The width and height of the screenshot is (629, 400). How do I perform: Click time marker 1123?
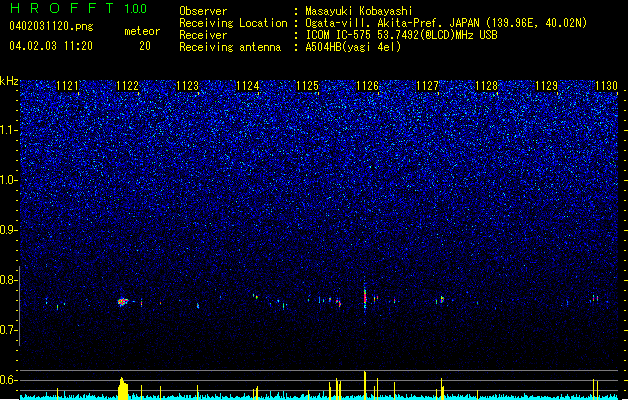pyautogui.click(x=187, y=86)
